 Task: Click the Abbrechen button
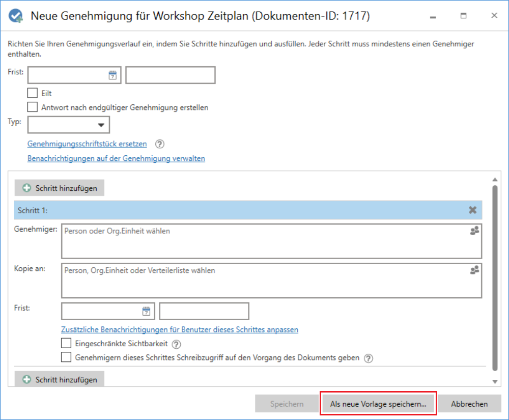coord(469,403)
